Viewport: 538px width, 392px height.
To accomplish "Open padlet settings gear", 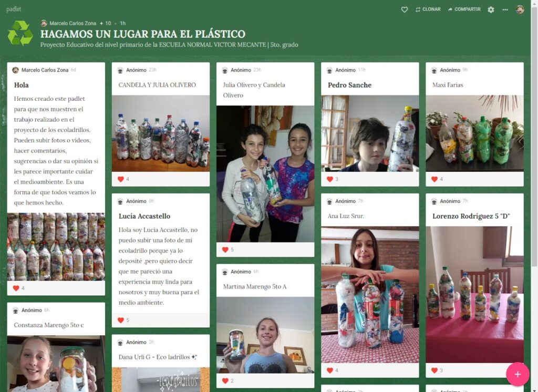I will click(491, 9).
